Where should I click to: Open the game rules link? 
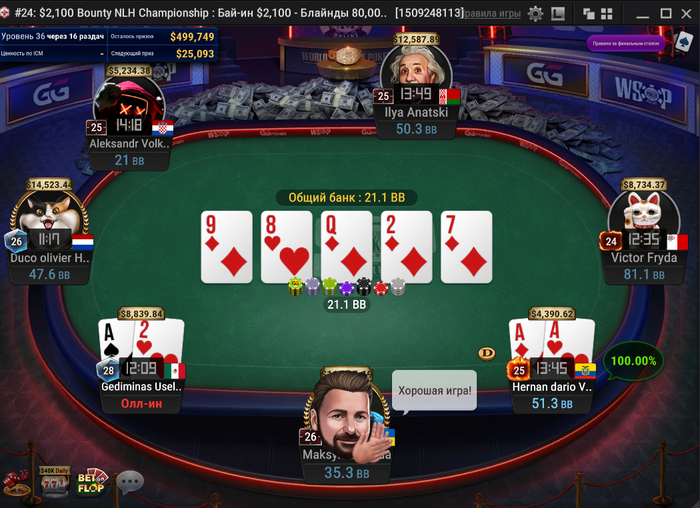[x=492, y=14]
